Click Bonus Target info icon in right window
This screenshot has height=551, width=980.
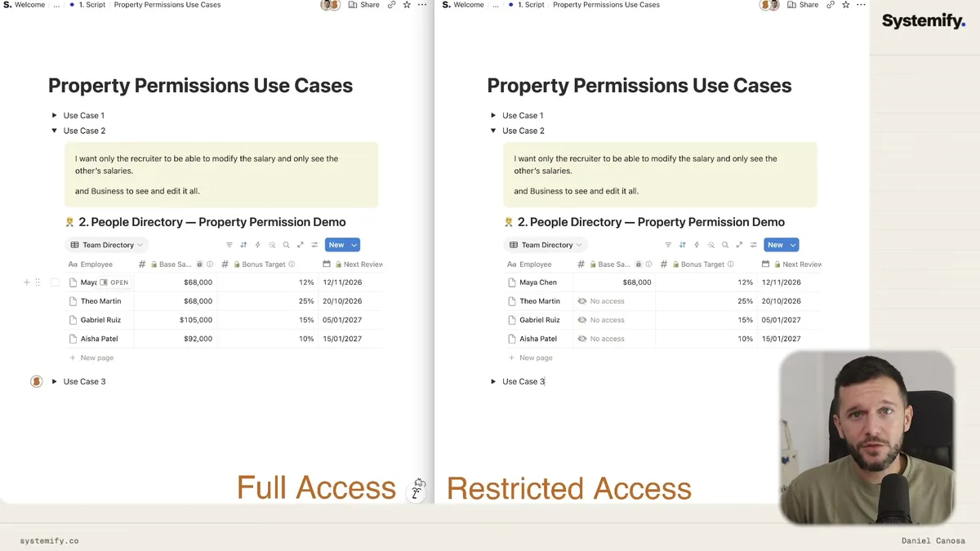click(731, 264)
